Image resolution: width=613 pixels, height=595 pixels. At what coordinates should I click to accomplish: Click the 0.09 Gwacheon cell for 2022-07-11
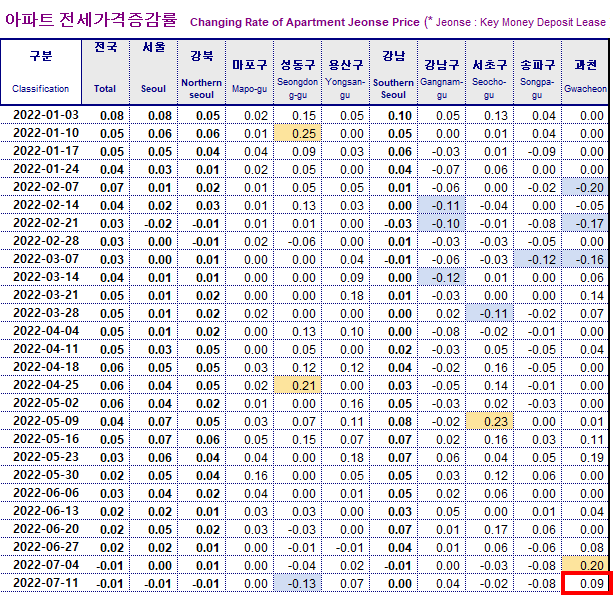point(586,583)
